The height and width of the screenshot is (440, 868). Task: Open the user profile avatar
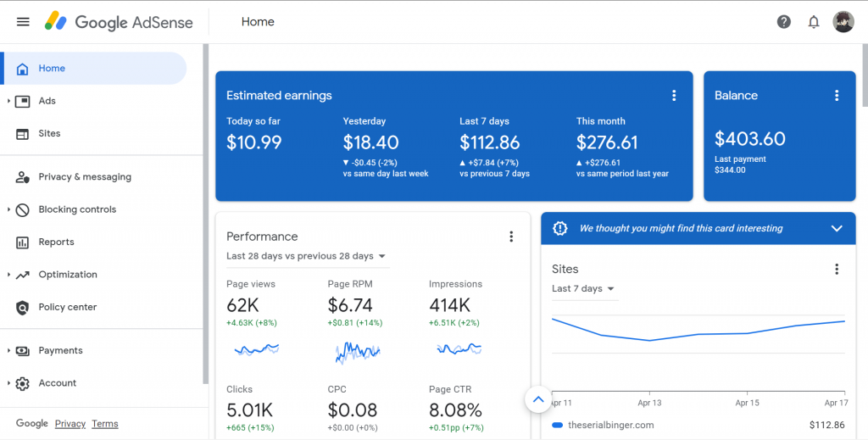(x=843, y=22)
